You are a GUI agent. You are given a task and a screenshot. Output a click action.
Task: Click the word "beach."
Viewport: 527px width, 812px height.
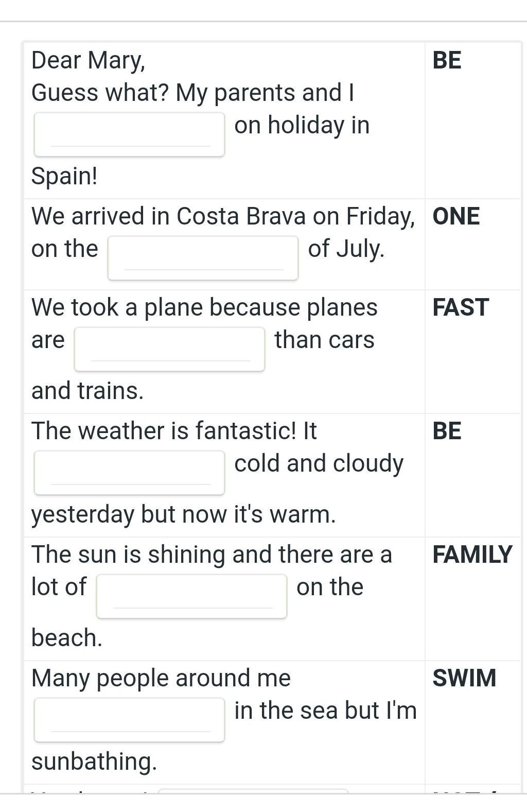click(67, 638)
